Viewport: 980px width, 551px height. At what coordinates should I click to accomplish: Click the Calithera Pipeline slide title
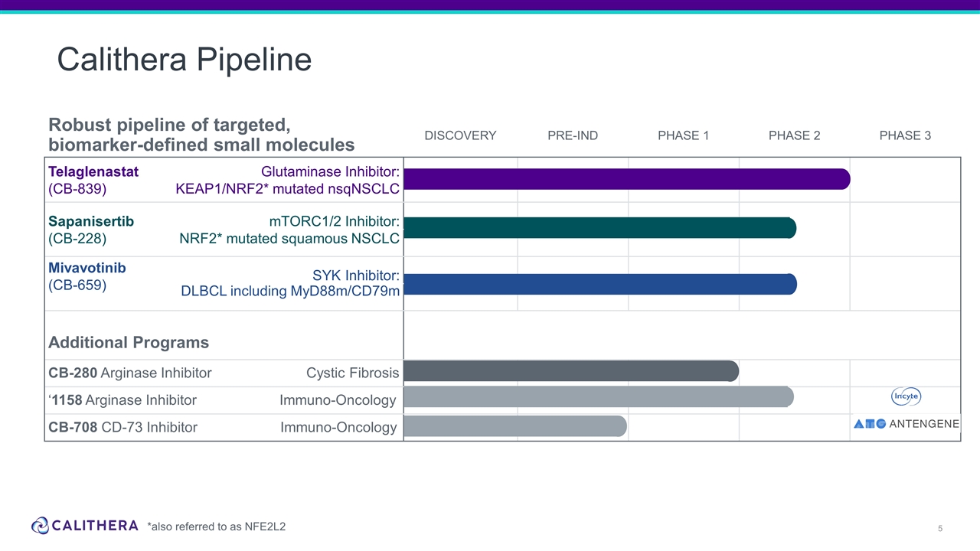pyautogui.click(x=185, y=59)
